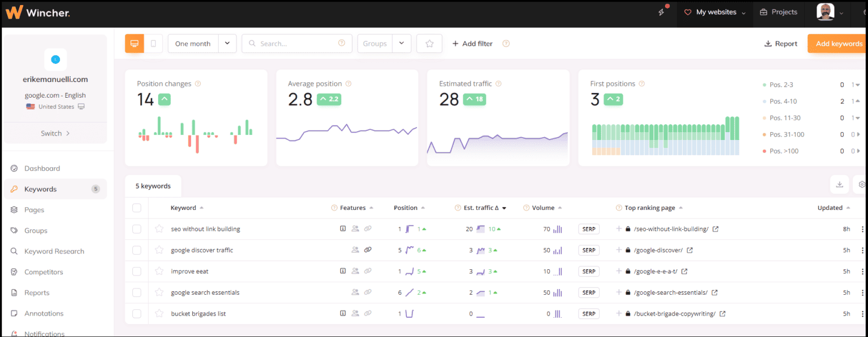Switch to the '5 keywords' tab
Screen dimensions: 868x337
click(153, 186)
